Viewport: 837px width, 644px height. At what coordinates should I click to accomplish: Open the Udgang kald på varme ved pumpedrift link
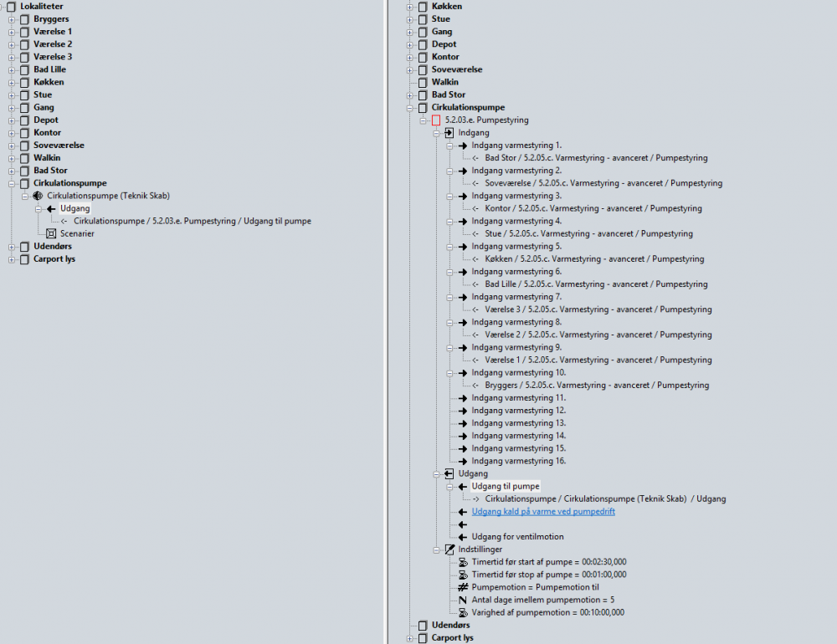click(542, 511)
